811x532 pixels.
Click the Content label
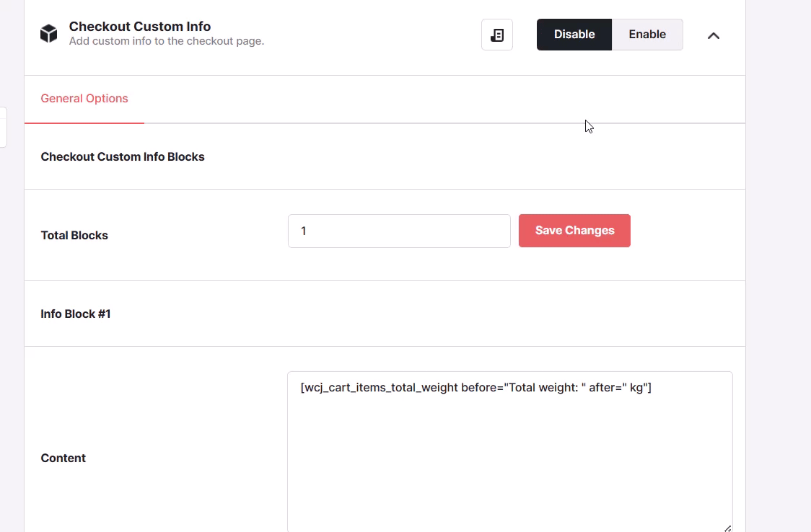tap(63, 458)
